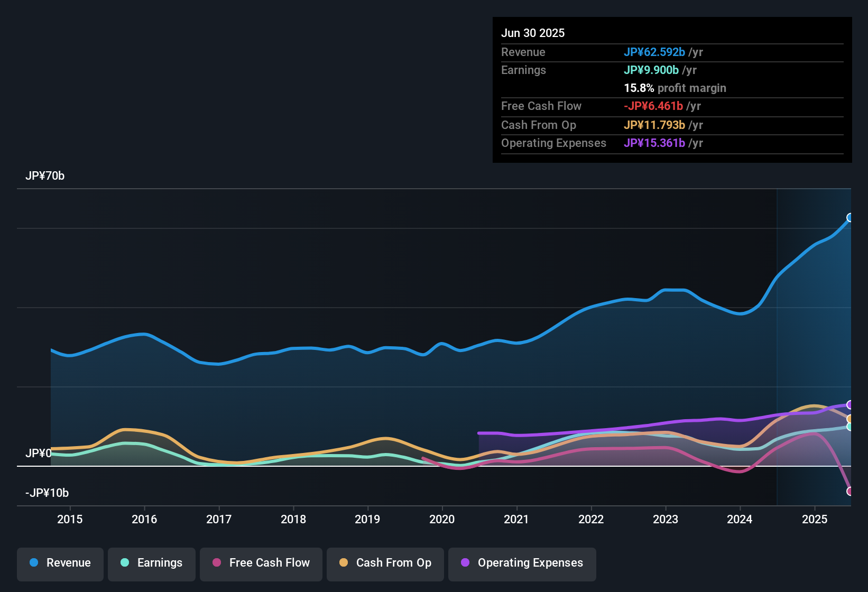Expand the Cash From Op legend entry

tap(385, 563)
